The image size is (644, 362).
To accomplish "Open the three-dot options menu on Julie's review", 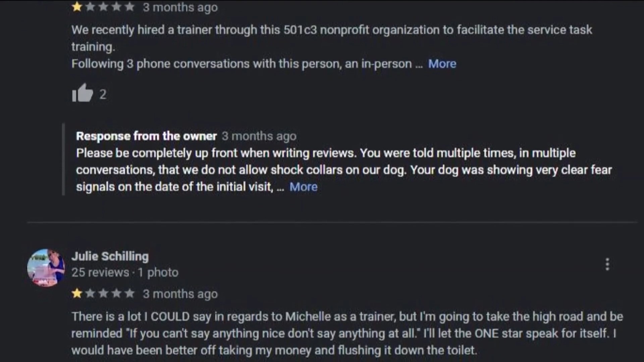I will (607, 264).
